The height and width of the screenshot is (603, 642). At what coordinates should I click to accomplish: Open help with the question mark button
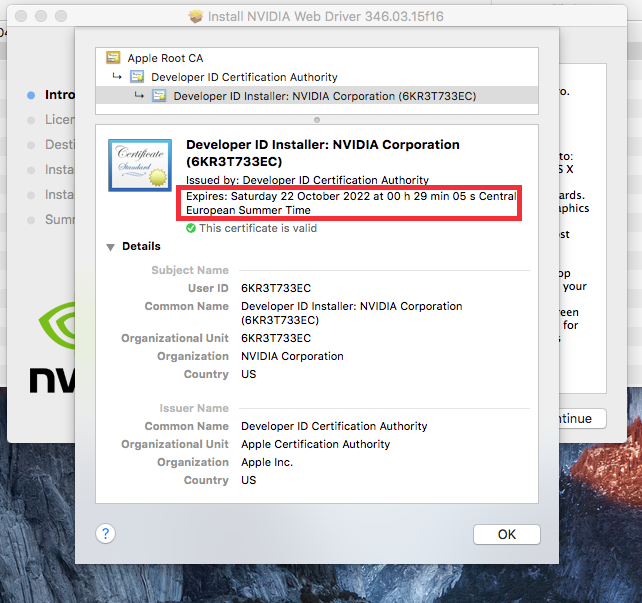[106, 534]
